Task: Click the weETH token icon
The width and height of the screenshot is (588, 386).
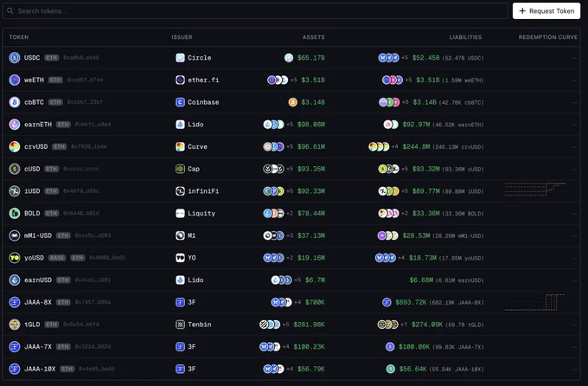Action: click(x=15, y=80)
